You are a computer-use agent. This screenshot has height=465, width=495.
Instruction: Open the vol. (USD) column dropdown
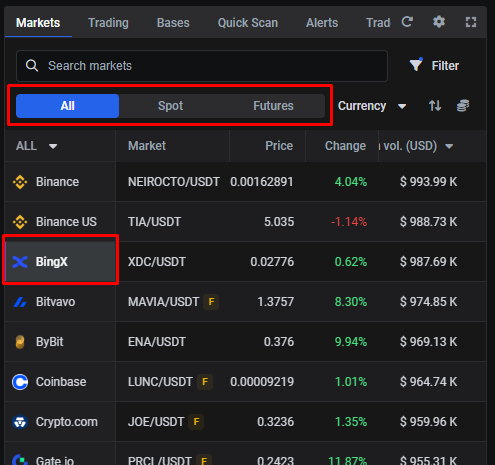point(449,146)
